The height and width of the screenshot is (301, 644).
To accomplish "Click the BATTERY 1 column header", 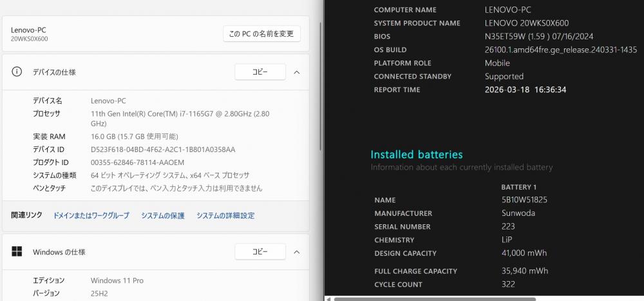I will [518, 187].
